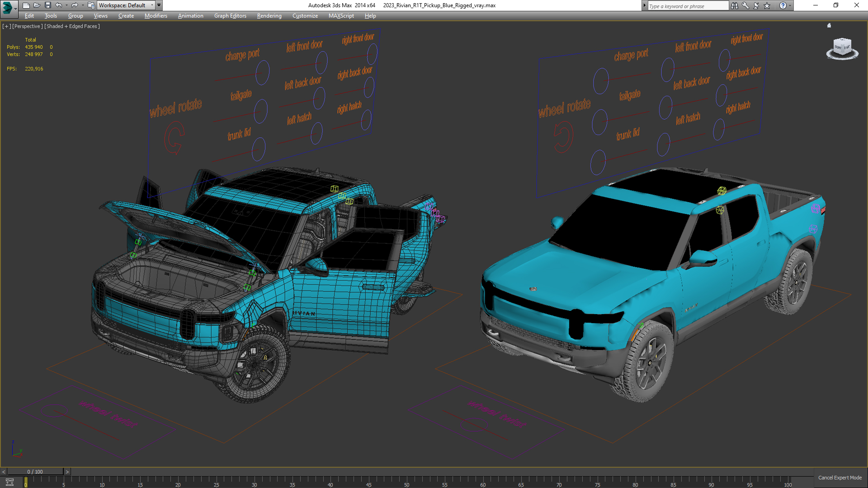This screenshot has width=868, height=488.
Task: Open the Customize menu
Action: coord(305,16)
